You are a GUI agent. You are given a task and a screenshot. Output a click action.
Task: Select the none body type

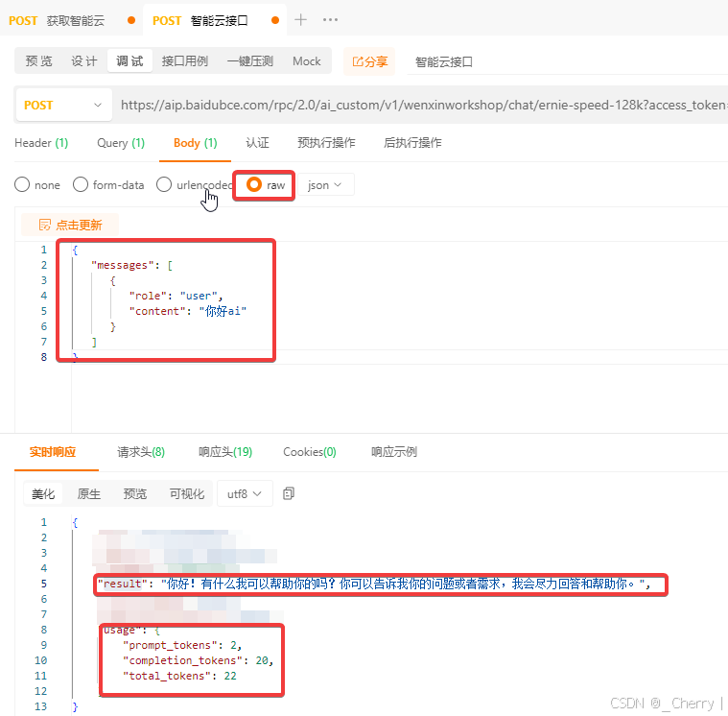coord(37,185)
